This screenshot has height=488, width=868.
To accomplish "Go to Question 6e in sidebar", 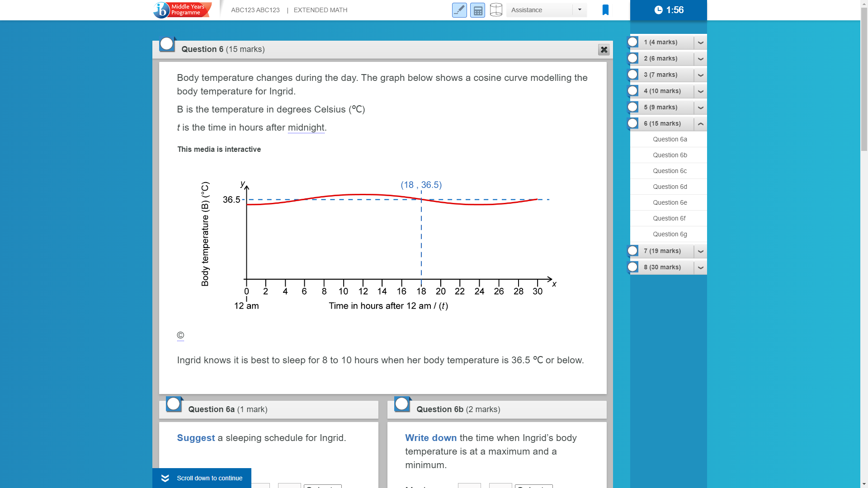I will (x=669, y=202).
